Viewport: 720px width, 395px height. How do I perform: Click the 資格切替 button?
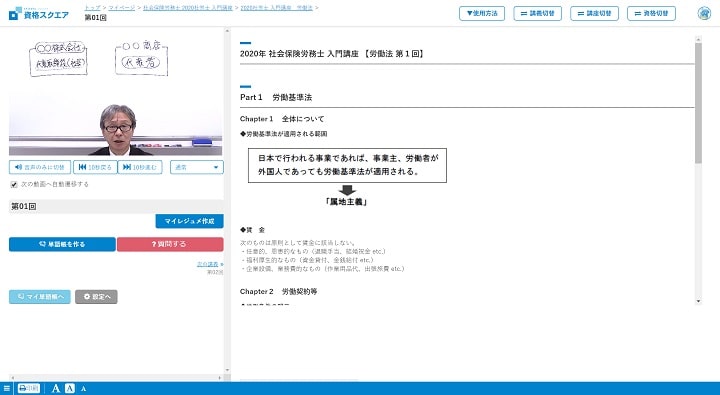pyautogui.click(x=651, y=13)
